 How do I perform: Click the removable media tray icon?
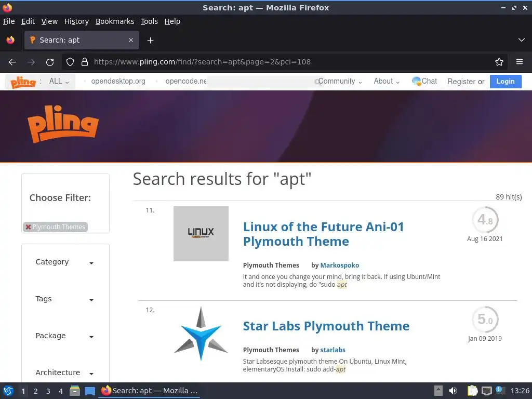click(438, 391)
